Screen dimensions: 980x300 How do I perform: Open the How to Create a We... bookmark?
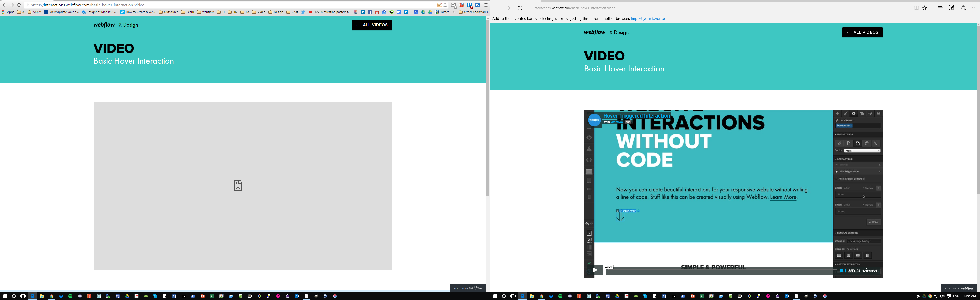(x=138, y=12)
